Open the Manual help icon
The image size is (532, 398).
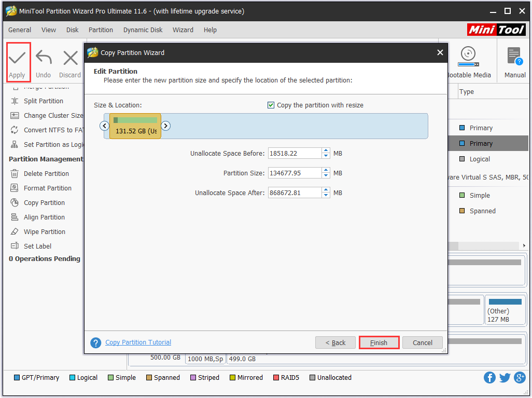(x=515, y=57)
